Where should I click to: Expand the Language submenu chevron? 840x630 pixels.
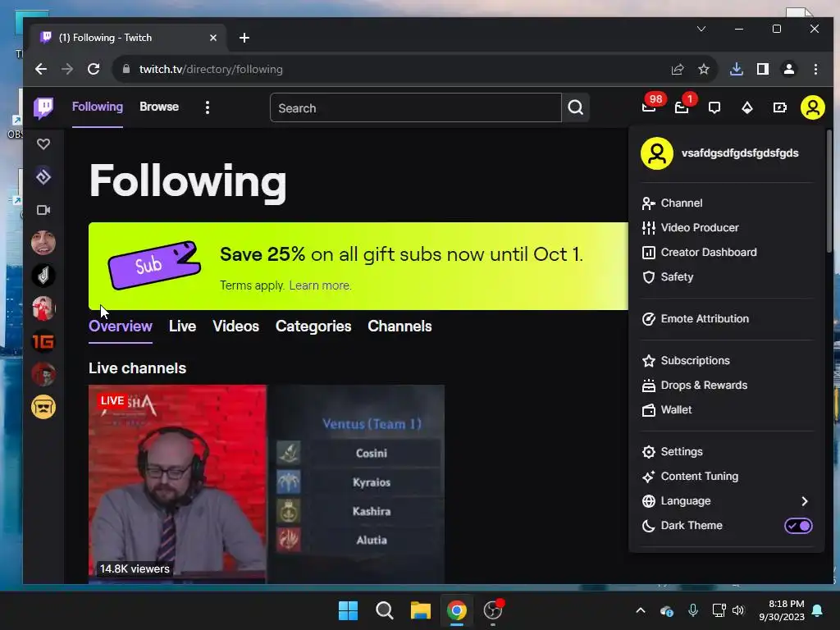tap(804, 501)
